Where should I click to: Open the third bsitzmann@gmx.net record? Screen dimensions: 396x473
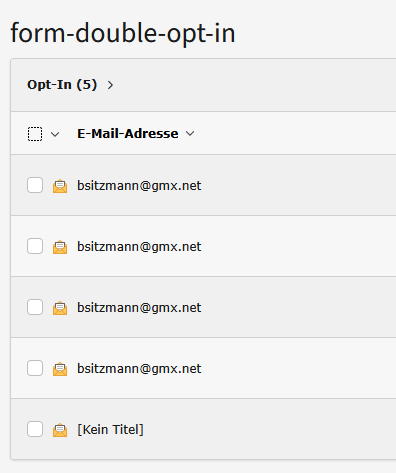click(139, 307)
